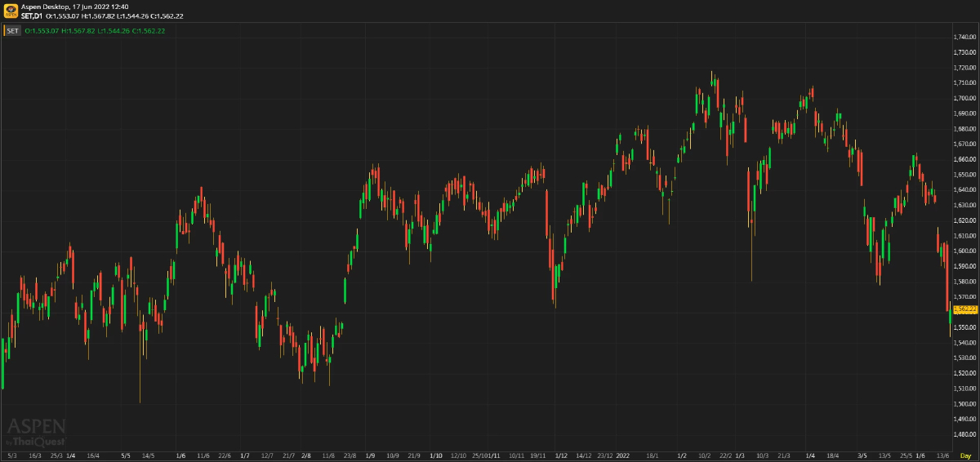
Task: Click the 1/10 date on time axis
Action: click(436, 455)
